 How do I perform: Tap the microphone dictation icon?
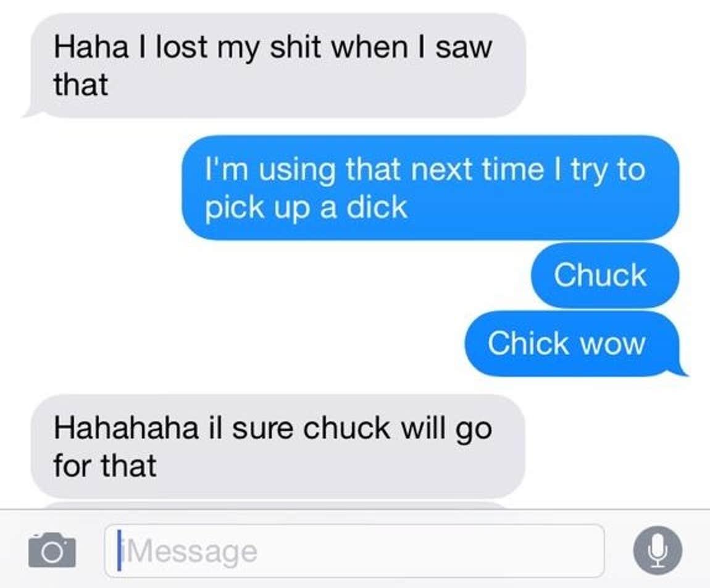657,550
